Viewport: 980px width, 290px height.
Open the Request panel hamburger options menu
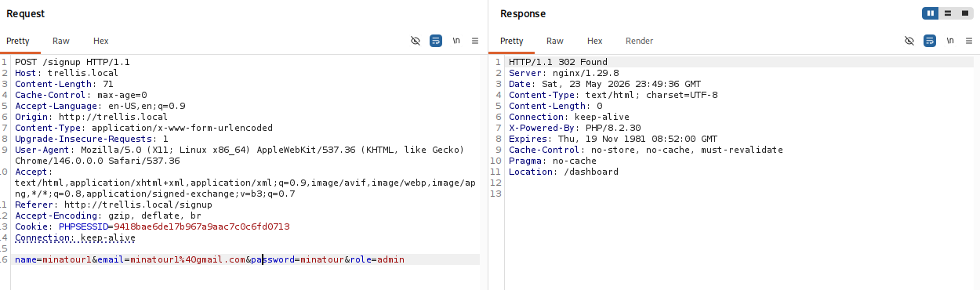(475, 41)
